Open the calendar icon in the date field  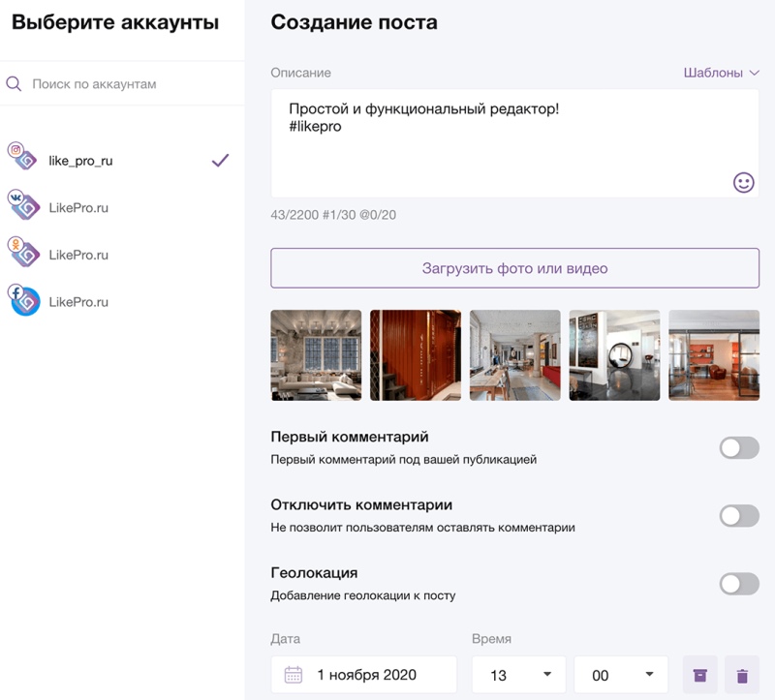pyautogui.click(x=293, y=674)
